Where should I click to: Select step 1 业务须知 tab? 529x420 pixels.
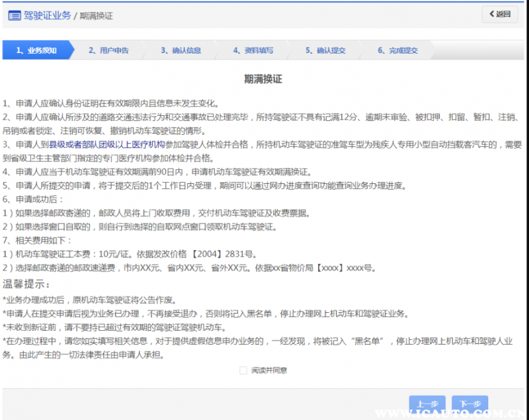click(x=36, y=50)
